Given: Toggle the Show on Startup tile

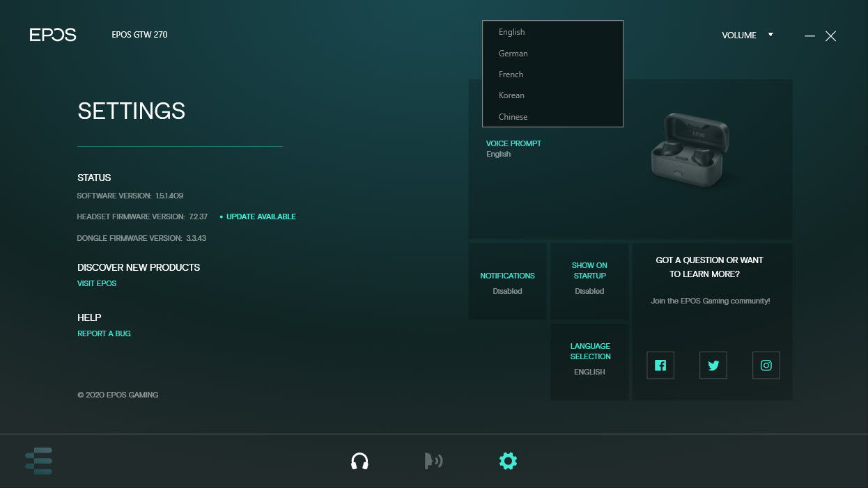Looking at the screenshot, I should coord(589,281).
